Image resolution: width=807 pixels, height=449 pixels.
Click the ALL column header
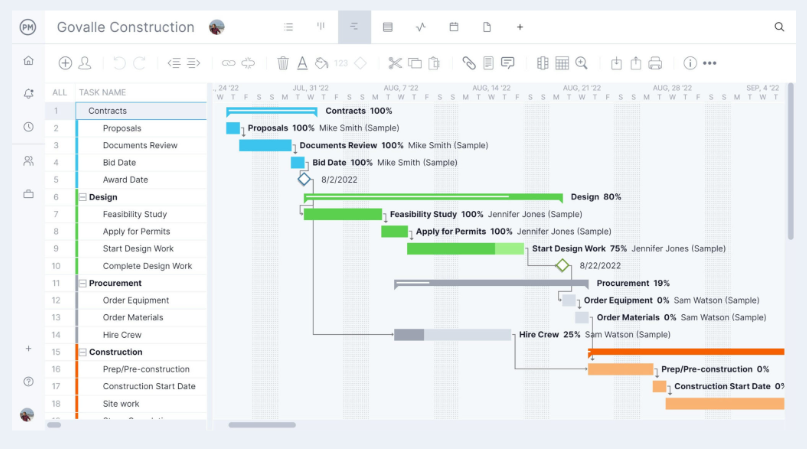click(60, 92)
